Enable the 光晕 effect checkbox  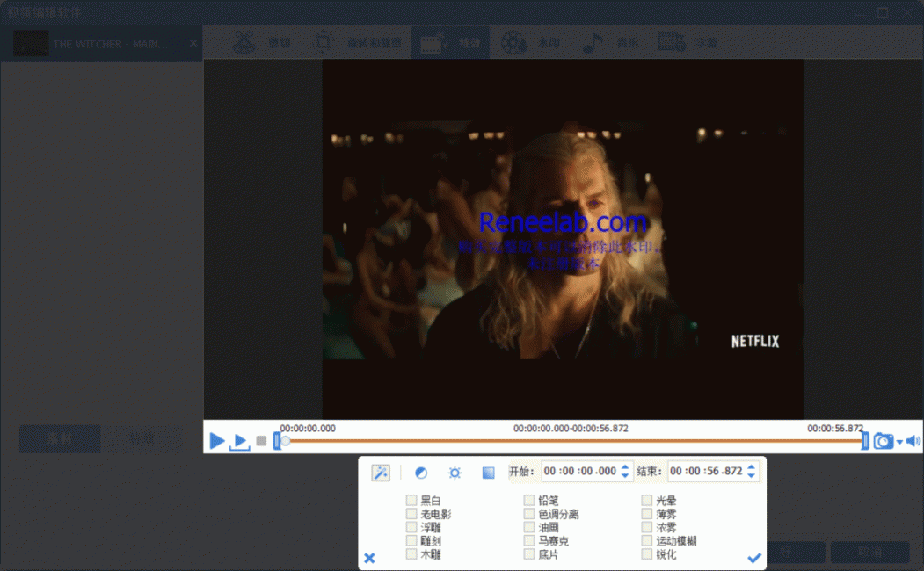[647, 501]
